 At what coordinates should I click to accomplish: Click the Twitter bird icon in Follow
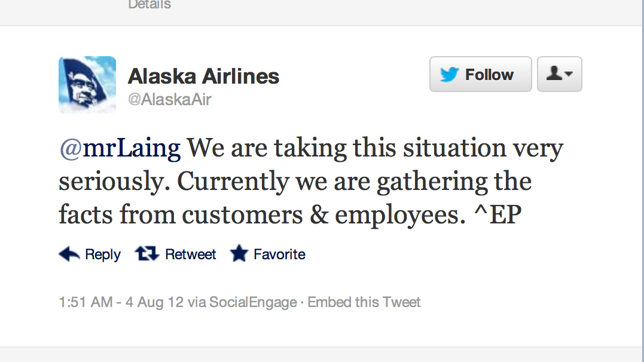pos(450,75)
